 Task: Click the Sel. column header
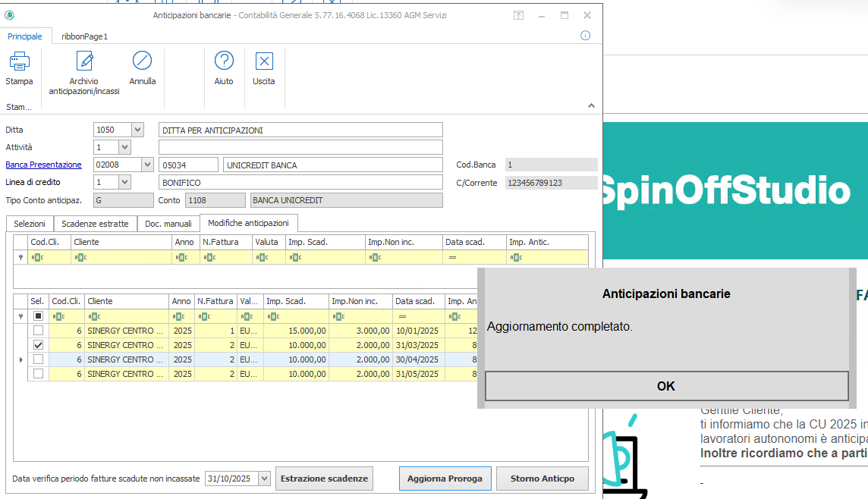38,302
